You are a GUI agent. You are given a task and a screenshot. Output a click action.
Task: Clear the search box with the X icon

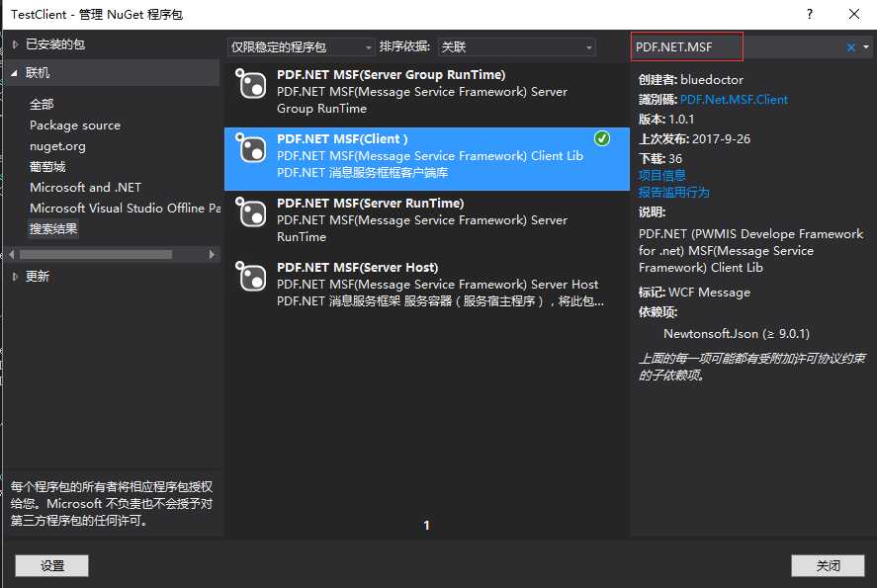click(850, 47)
